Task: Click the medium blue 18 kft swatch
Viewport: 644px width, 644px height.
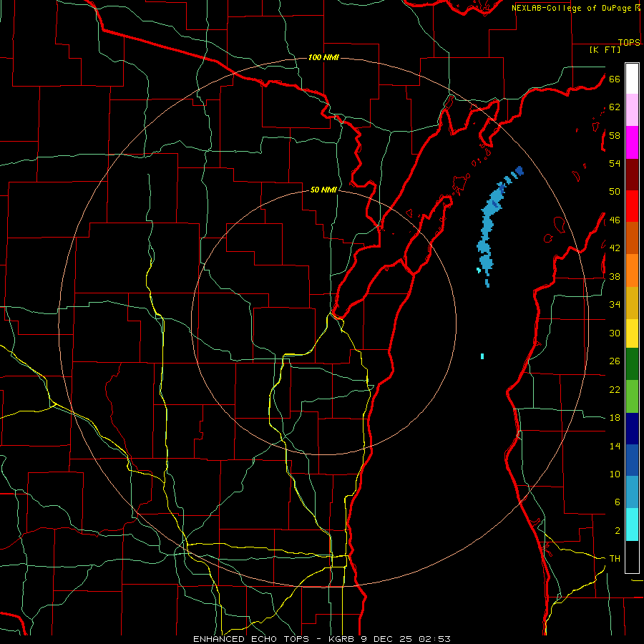Action: coord(632,460)
